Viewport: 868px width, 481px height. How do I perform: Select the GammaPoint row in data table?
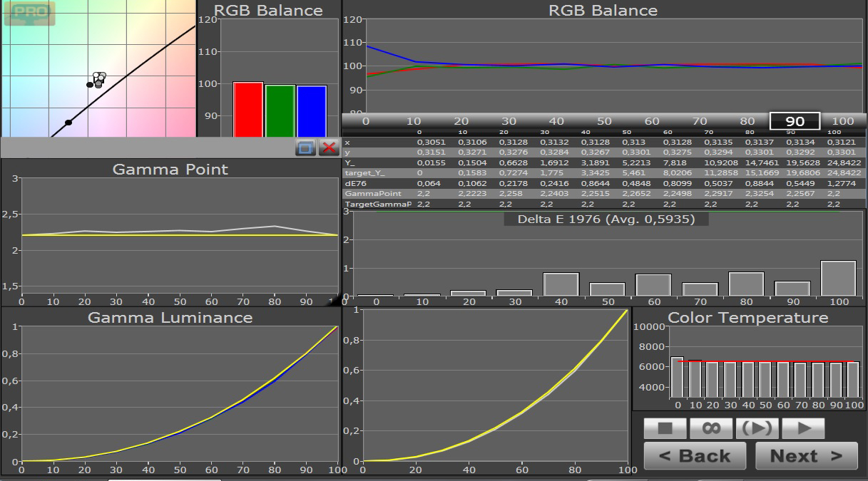[605, 193]
